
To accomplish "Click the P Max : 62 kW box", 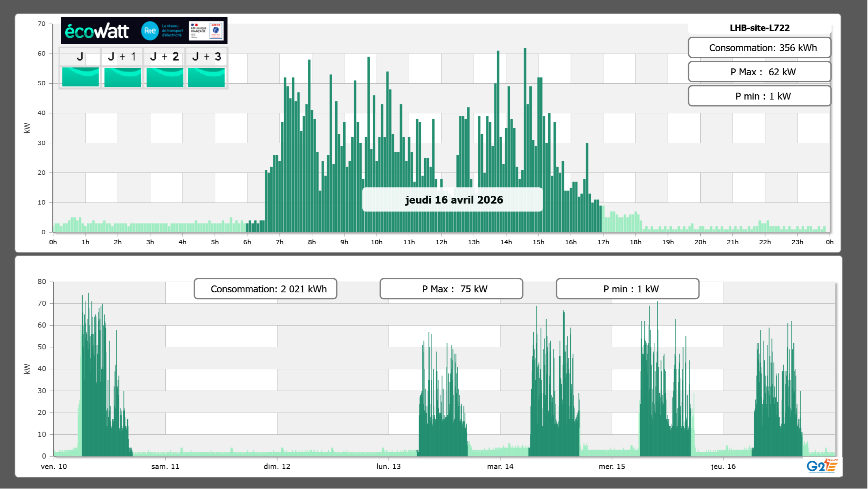I will 759,72.
